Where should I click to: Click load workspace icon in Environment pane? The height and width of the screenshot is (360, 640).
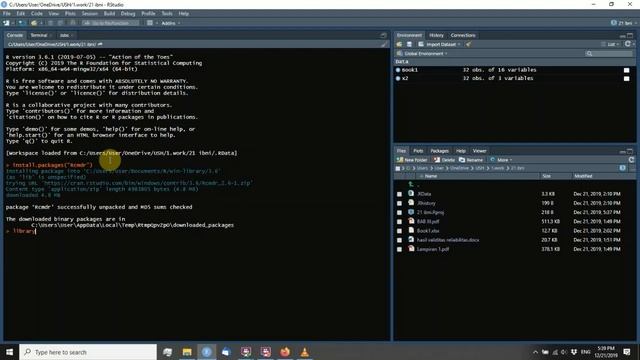(399, 44)
